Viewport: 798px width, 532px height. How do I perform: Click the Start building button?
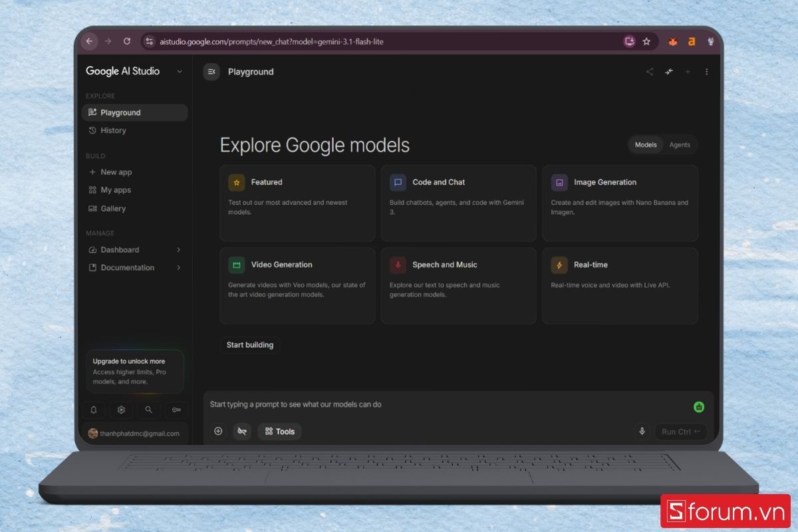pyautogui.click(x=250, y=345)
